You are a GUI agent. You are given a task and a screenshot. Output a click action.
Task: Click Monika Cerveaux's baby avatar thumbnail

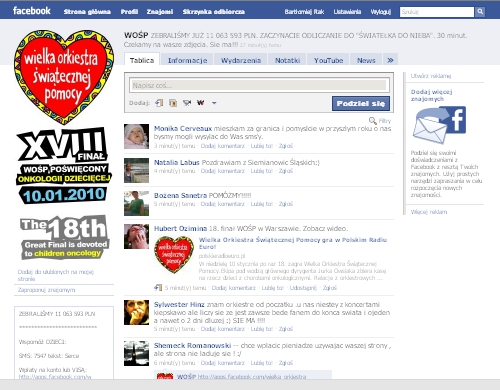[x=136, y=136]
